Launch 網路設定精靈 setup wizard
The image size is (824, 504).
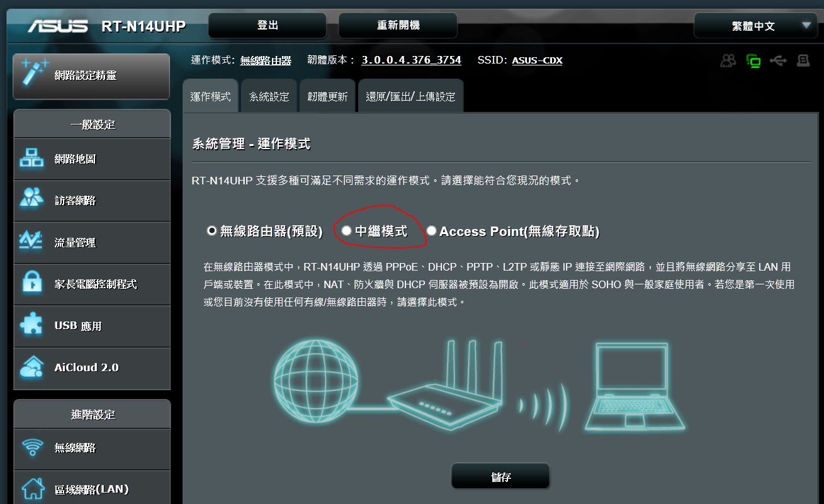[x=91, y=76]
